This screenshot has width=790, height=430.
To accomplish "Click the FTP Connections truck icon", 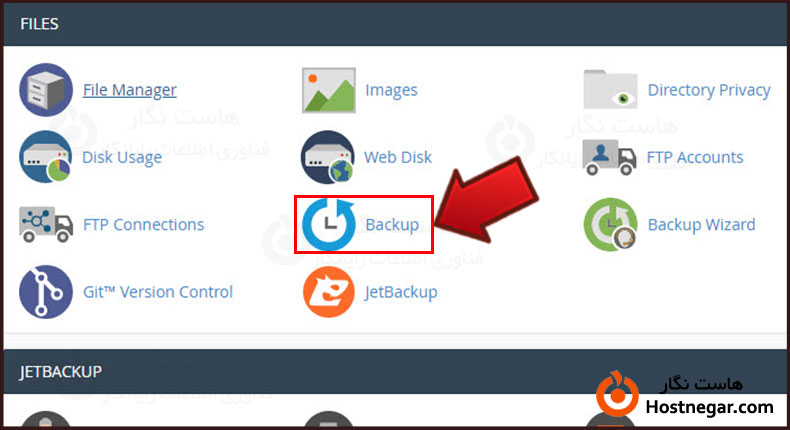I will pos(46,224).
